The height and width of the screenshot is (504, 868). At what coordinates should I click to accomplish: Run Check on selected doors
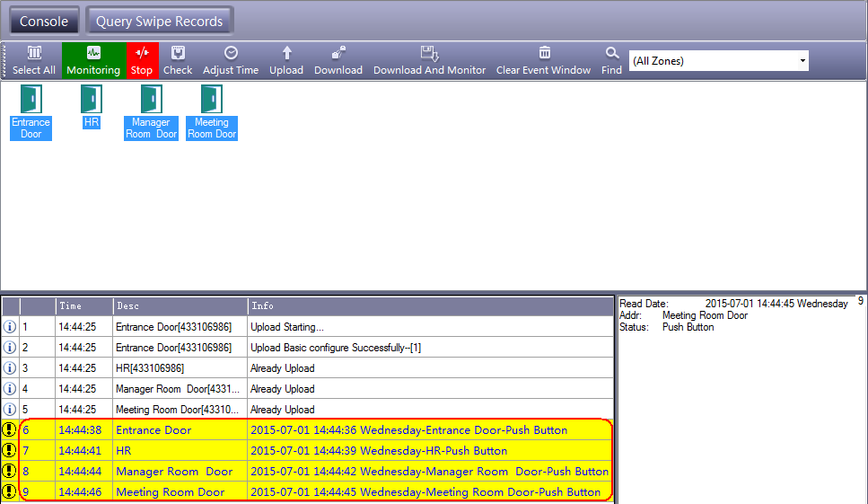point(178,60)
